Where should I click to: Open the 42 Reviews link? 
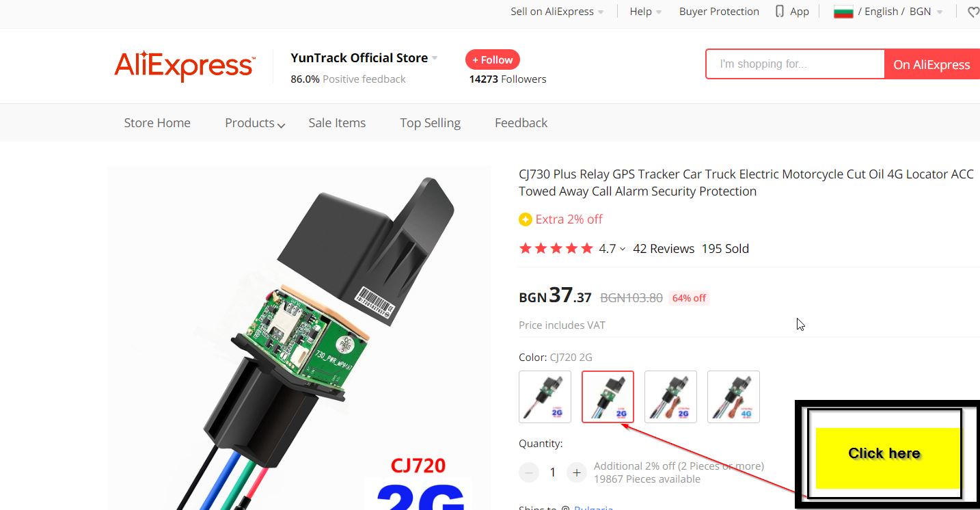(x=664, y=249)
